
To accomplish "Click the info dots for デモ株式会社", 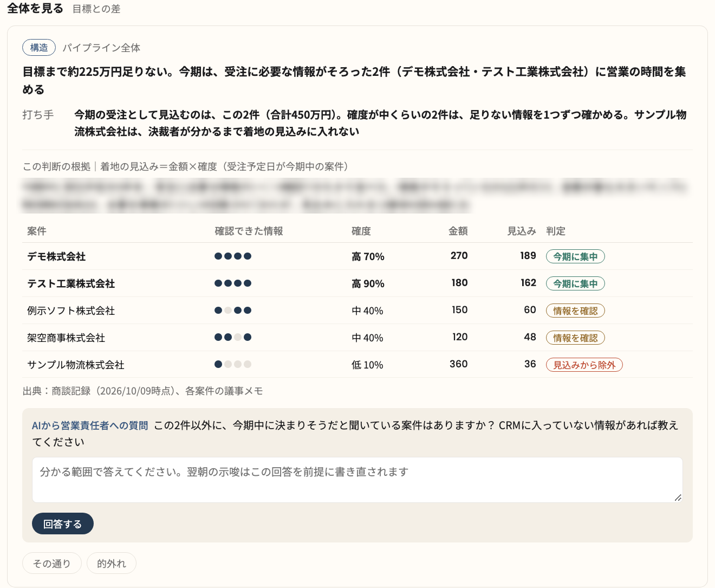I will (233, 256).
